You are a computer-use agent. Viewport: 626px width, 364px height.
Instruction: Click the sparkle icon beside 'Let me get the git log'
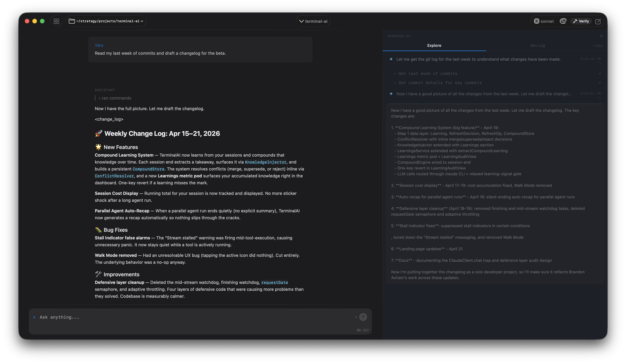coord(391,59)
